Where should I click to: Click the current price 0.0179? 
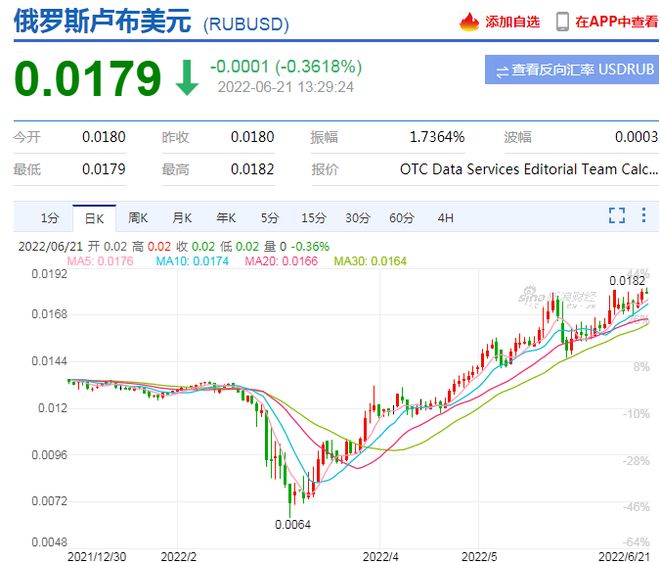(x=88, y=78)
